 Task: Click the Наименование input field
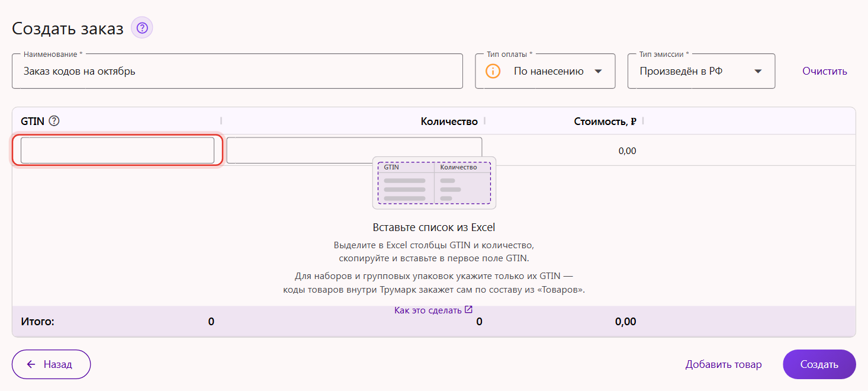237,71
